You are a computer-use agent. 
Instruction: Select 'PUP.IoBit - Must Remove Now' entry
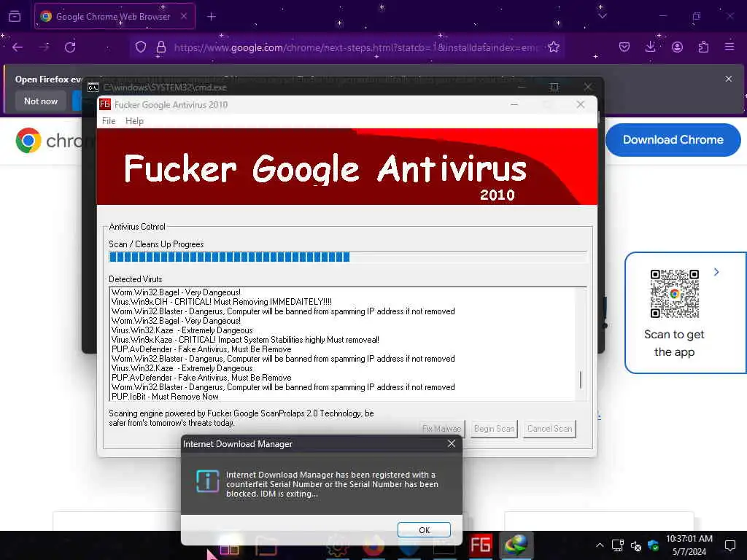pyautogui.click(x=165, y=397)
